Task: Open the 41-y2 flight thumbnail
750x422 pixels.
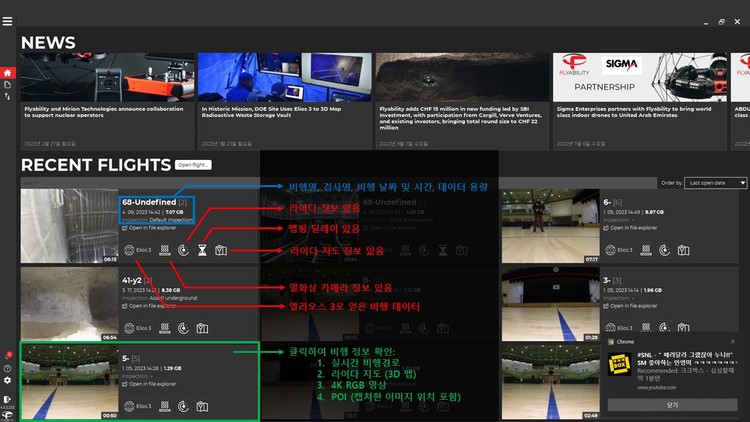Action: click(x=69, y=304)
